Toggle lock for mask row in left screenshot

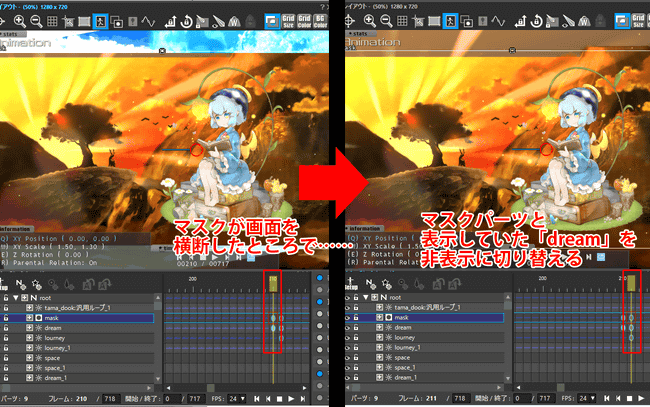(6, 318)
